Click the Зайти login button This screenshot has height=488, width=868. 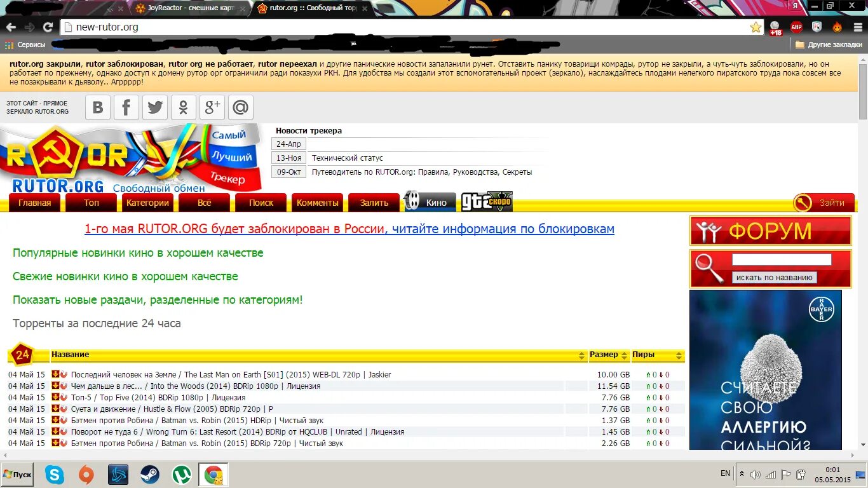[824, 203]
